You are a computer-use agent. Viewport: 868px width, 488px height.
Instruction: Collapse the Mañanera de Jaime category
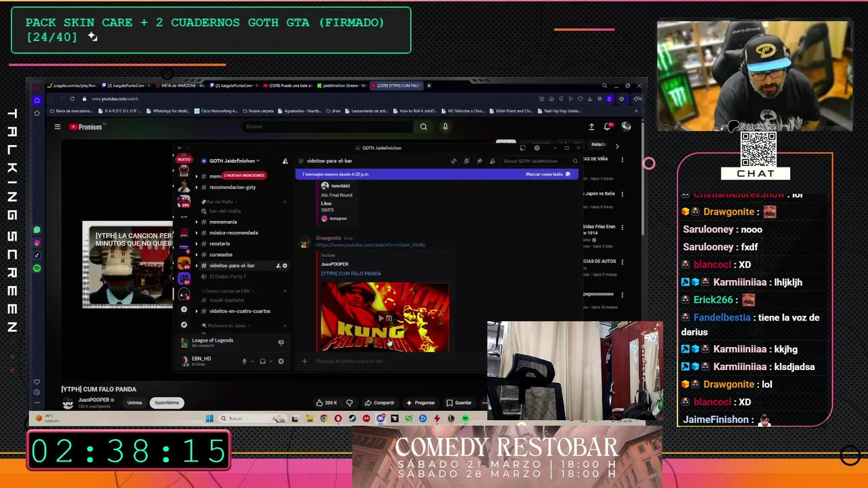pos(226,326)
